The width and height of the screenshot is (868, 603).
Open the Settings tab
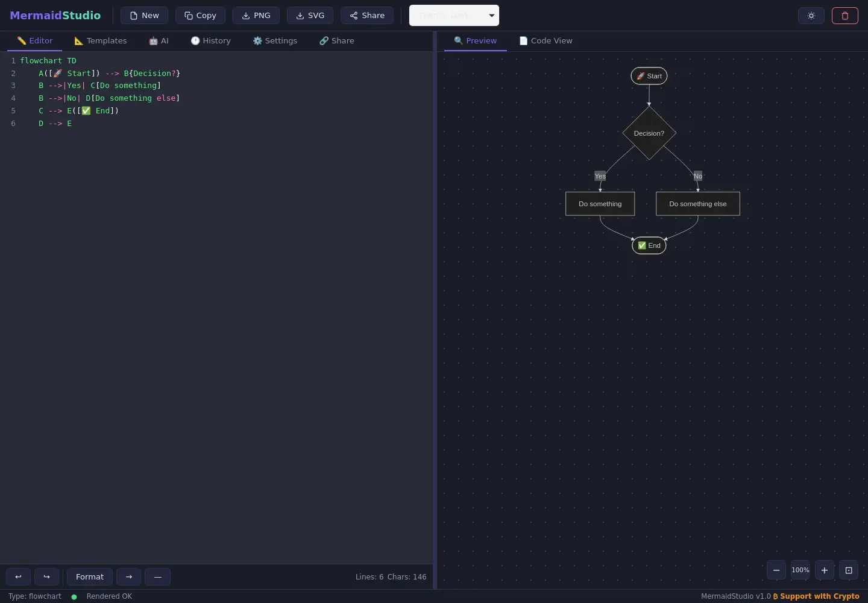pyautogui.click(x=275, y=41)
